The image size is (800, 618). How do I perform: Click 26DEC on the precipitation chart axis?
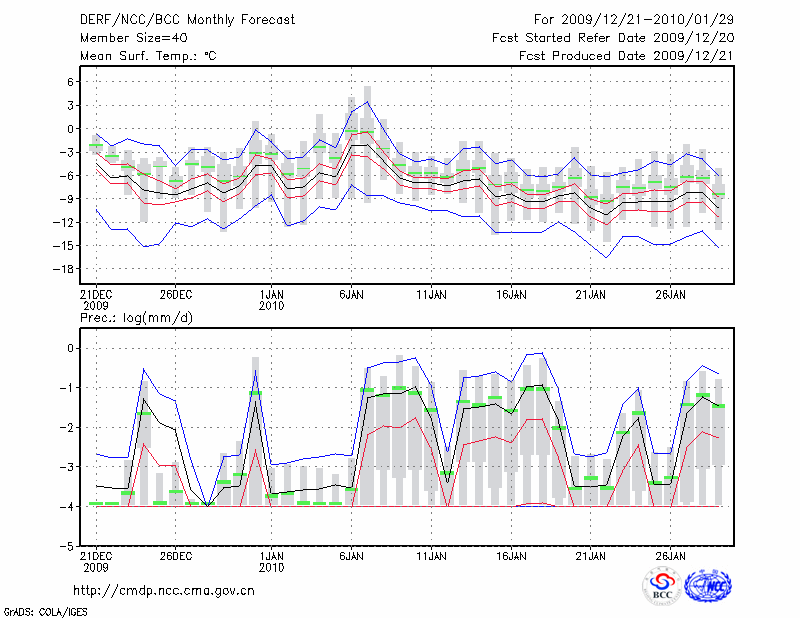coord(174,555)
